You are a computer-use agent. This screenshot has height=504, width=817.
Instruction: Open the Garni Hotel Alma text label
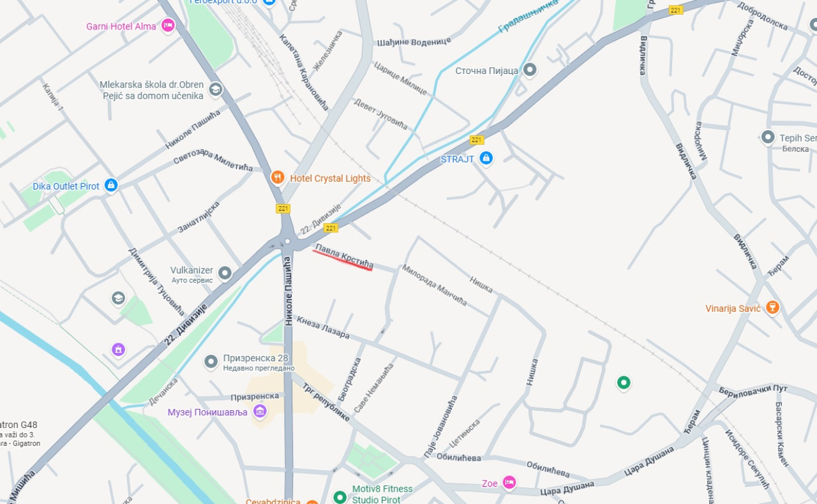(x=121, y=26)
